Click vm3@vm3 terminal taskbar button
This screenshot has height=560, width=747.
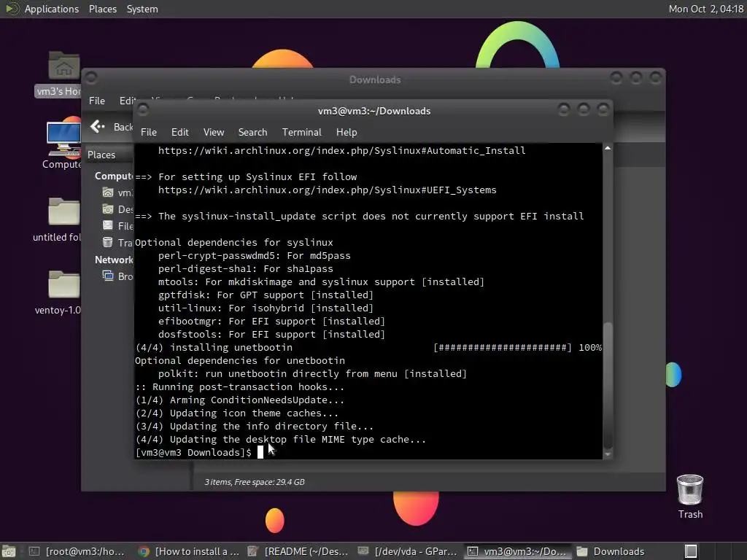coord(517,551)
